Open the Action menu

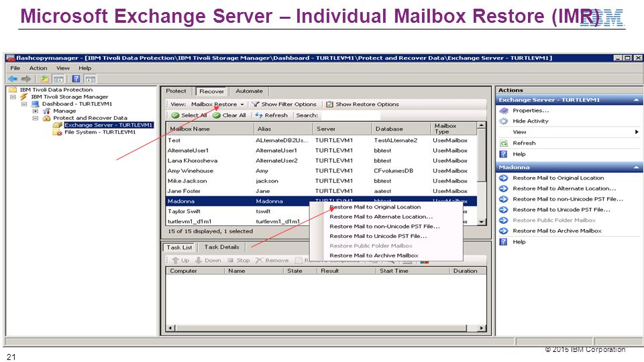coord(38,68)
